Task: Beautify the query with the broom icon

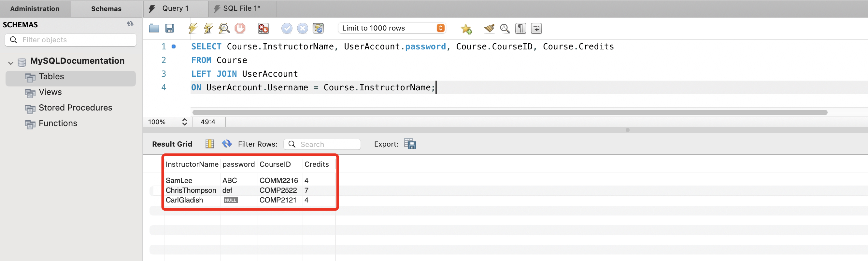Action: (489, 28)
